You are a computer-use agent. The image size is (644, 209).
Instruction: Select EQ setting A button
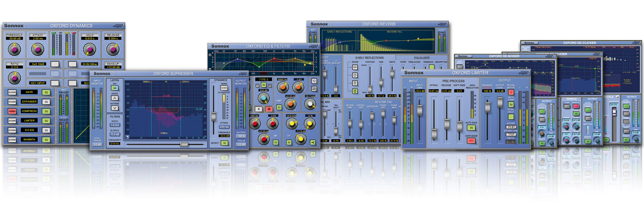pos(259,109)
